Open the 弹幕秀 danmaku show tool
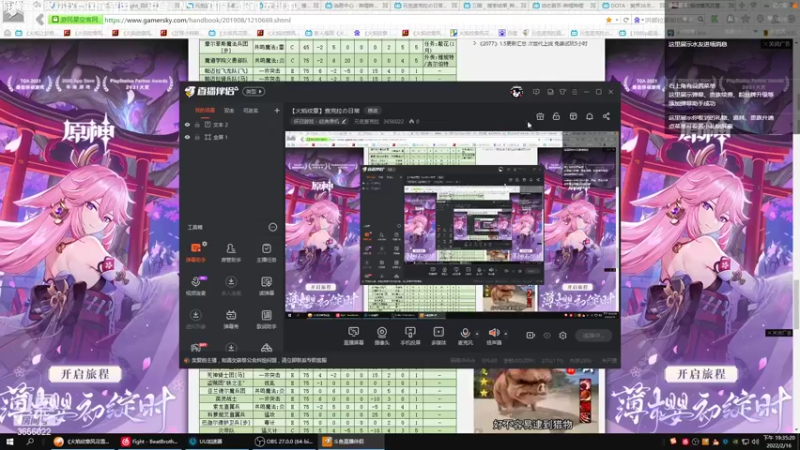Image resolution: width=800 pixels, height=450 pixels. (x=231, y=319)
